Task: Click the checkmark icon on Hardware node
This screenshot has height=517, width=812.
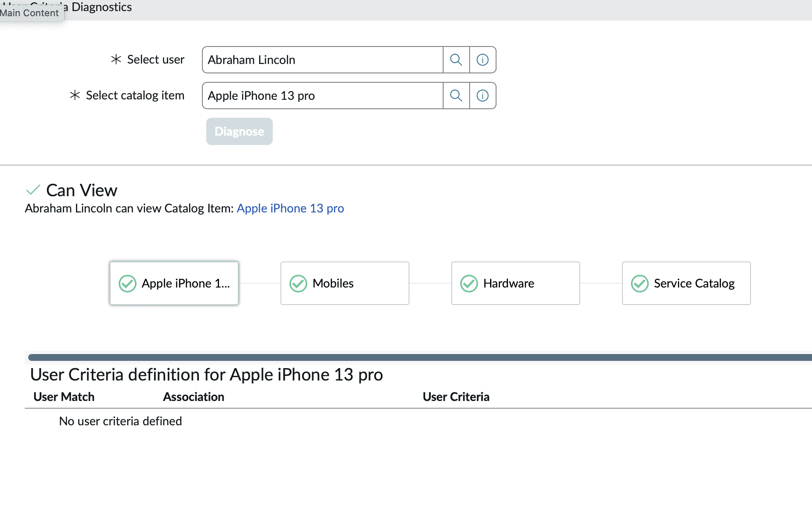Action: [x=469, y=283]
